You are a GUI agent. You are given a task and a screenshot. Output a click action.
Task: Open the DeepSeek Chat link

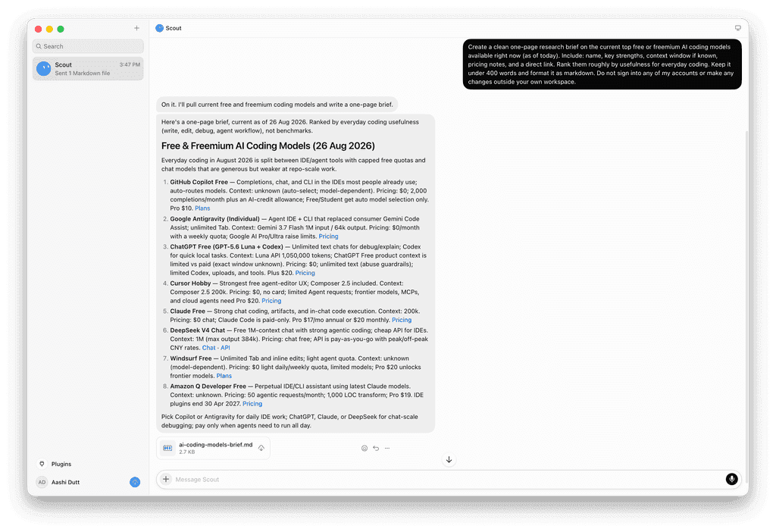pos(208,348)
